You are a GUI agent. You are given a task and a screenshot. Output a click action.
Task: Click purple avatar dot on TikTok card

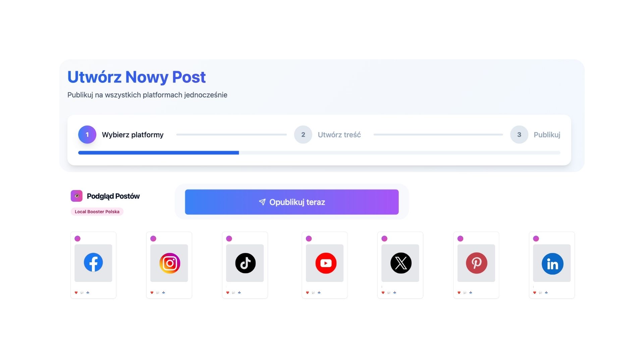(229, 239)
